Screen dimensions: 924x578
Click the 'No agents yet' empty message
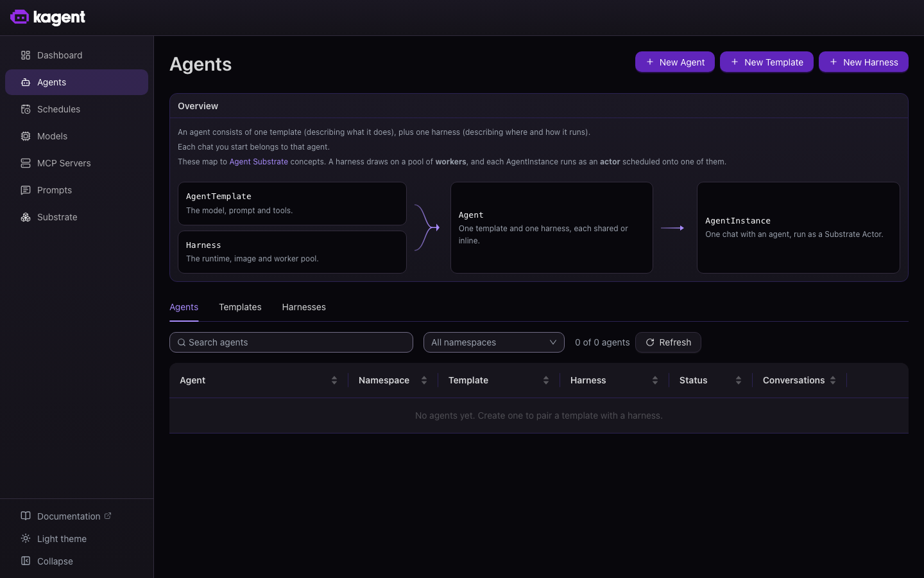click(x=539, y=416)
